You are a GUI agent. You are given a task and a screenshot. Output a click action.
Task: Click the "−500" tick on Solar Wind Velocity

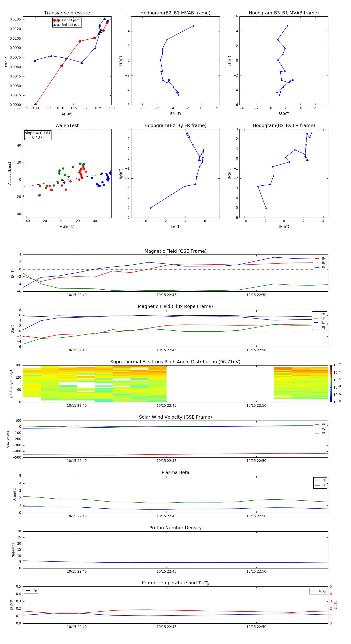(17, 458)
